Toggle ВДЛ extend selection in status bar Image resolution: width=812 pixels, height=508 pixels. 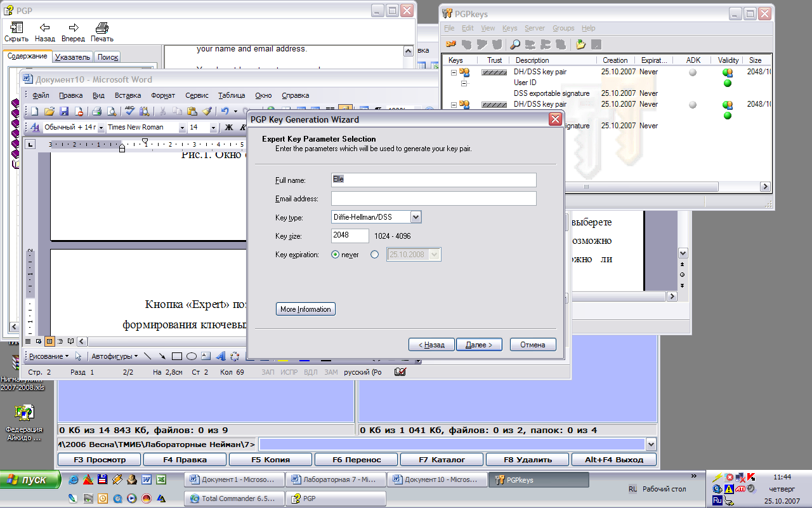tap(311, 372)
